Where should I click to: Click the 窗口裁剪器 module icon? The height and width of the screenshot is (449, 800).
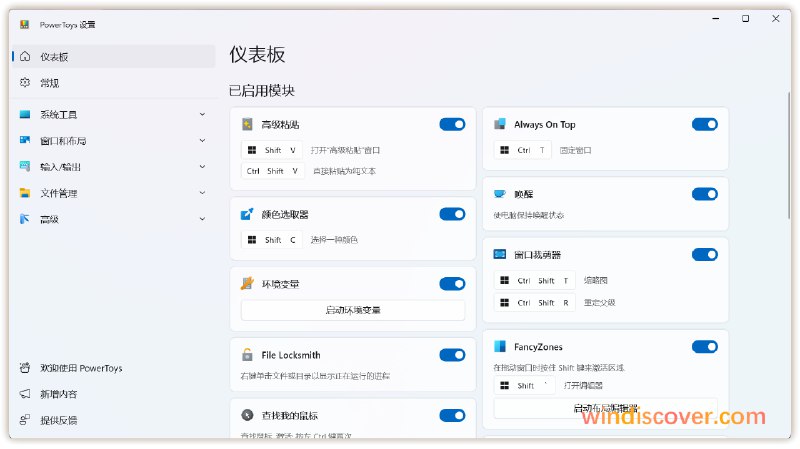pyautogui.click(x=500, y=254)
